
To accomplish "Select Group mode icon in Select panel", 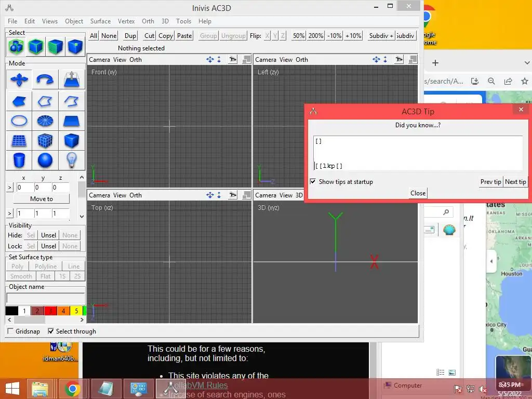I will tap(16, 46).
